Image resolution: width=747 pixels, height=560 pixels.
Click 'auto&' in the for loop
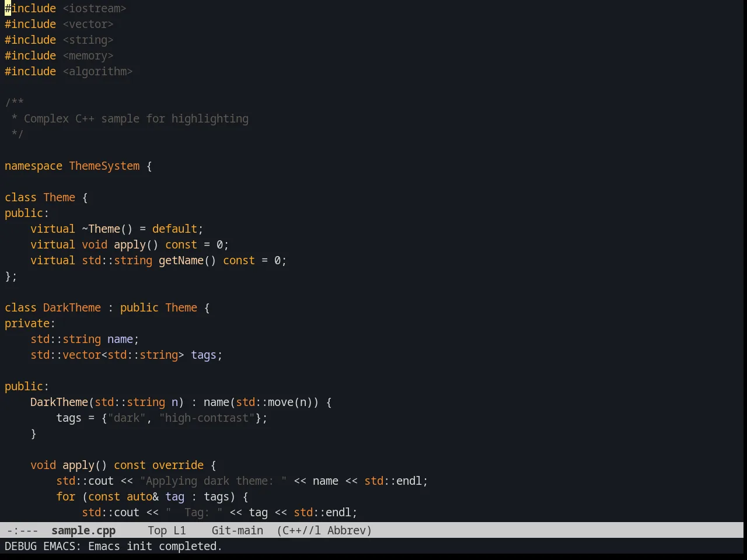coord(142,496)
